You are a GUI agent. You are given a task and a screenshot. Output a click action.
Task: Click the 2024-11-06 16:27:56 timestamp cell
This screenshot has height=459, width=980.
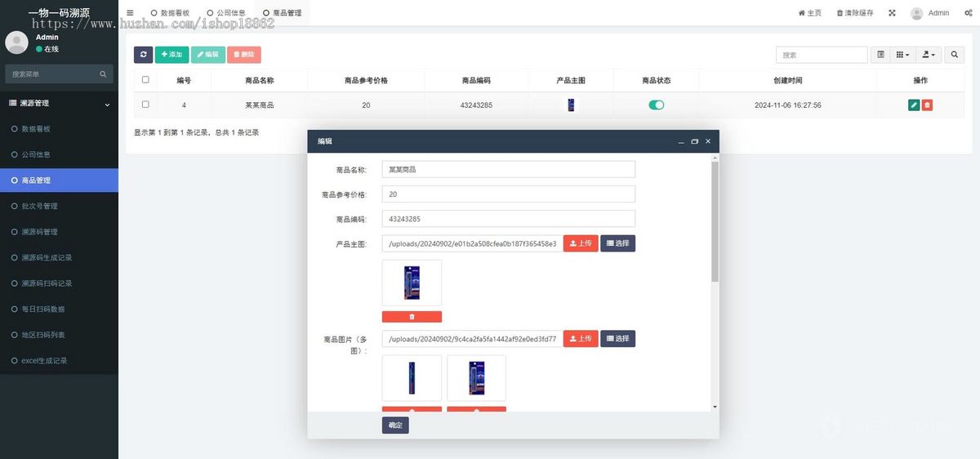(788, 105)
